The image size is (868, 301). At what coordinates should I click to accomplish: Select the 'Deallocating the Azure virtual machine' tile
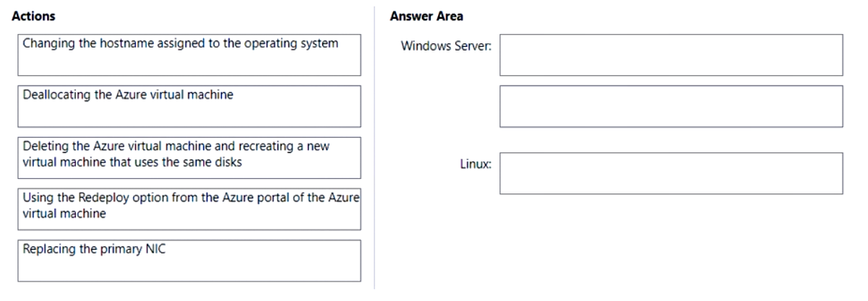[x=189, y=106]
